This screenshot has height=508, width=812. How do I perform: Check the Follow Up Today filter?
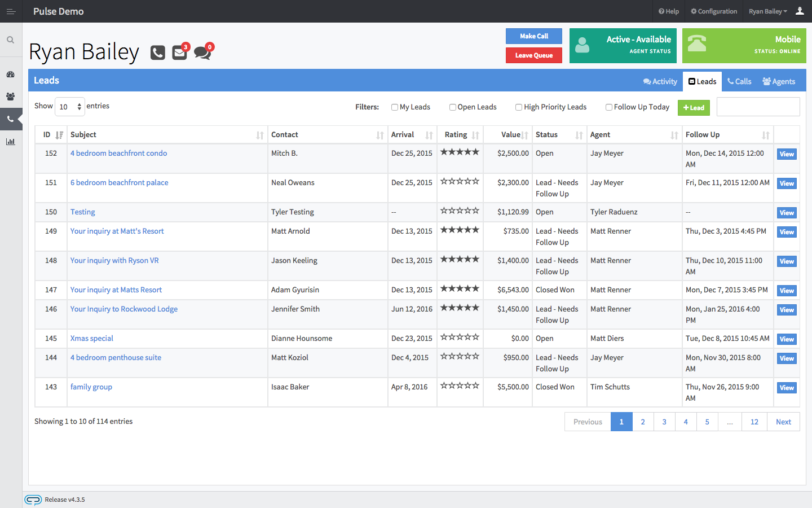point(609,107)
